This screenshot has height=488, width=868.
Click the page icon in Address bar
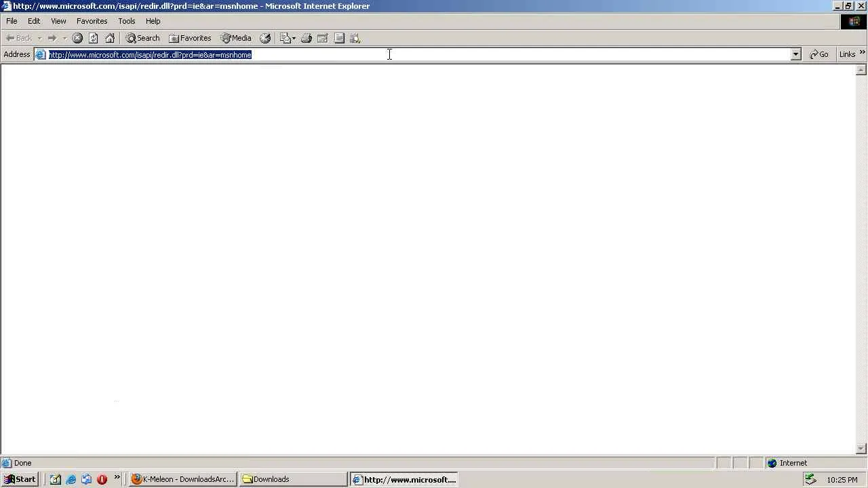coord(41,54)
